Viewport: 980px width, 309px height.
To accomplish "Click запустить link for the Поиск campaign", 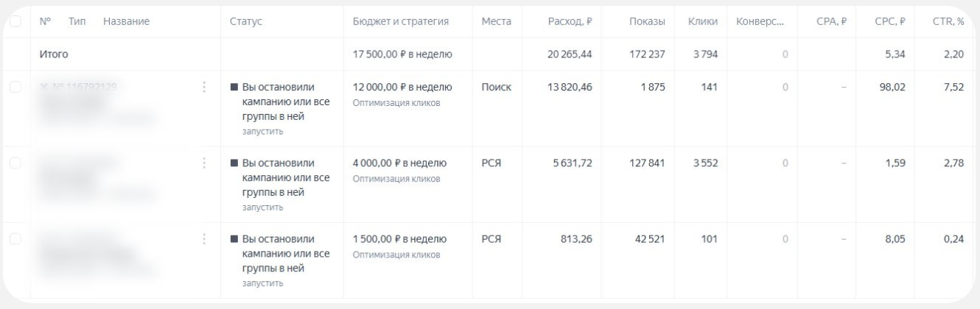I will (263, 132).
